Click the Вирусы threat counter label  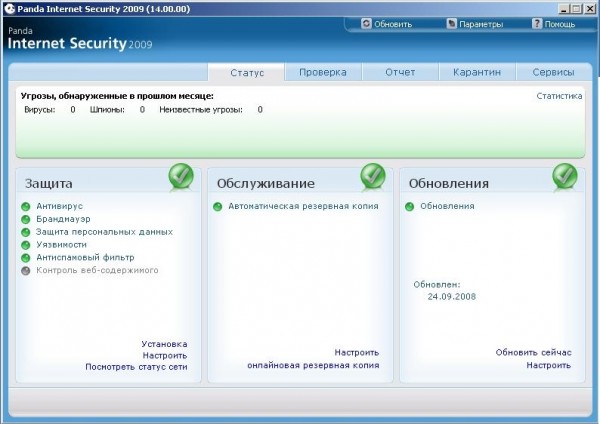[40, 110]
